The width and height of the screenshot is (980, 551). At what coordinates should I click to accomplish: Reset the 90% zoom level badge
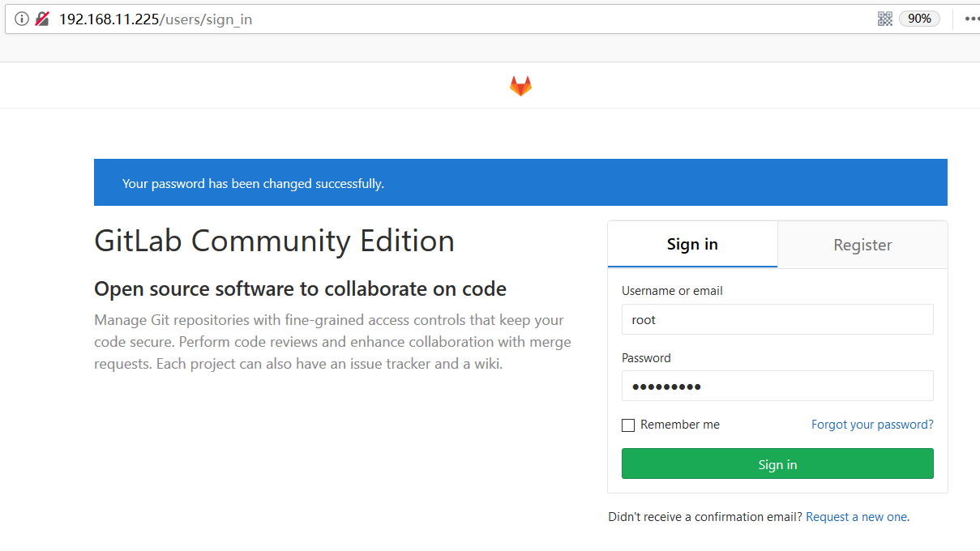point(919,19)
